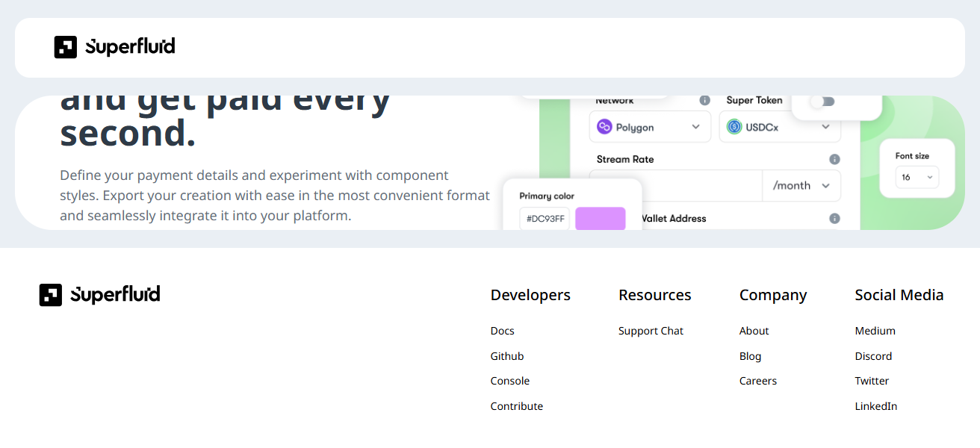Click the Wallet Address info icon
This screenshot has width=980, height=448.
coord(834,219)
